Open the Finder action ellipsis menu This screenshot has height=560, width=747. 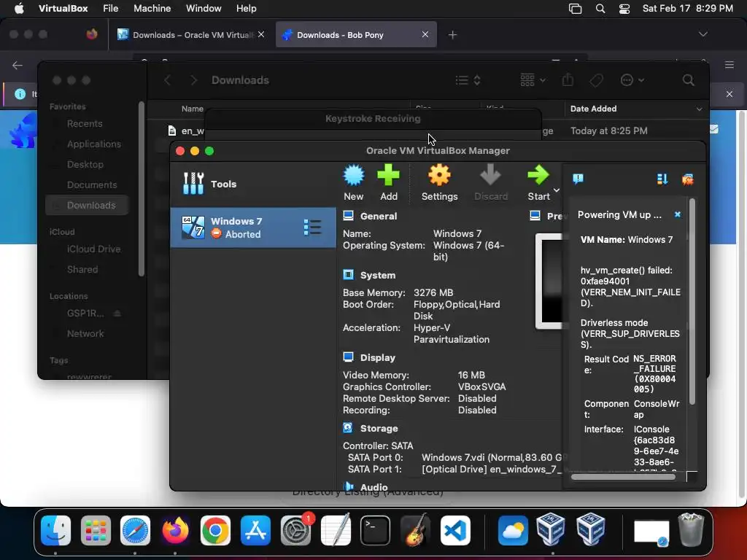632,80
